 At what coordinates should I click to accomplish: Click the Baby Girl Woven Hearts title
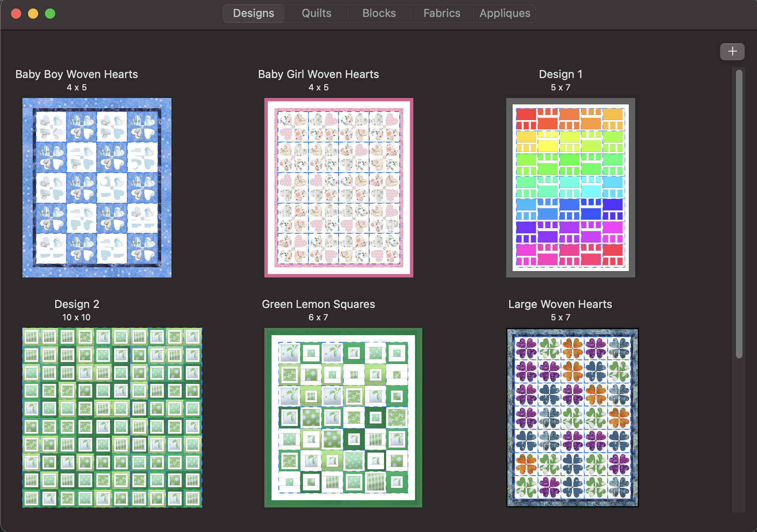pyautogui.click(x=318, y=74)
